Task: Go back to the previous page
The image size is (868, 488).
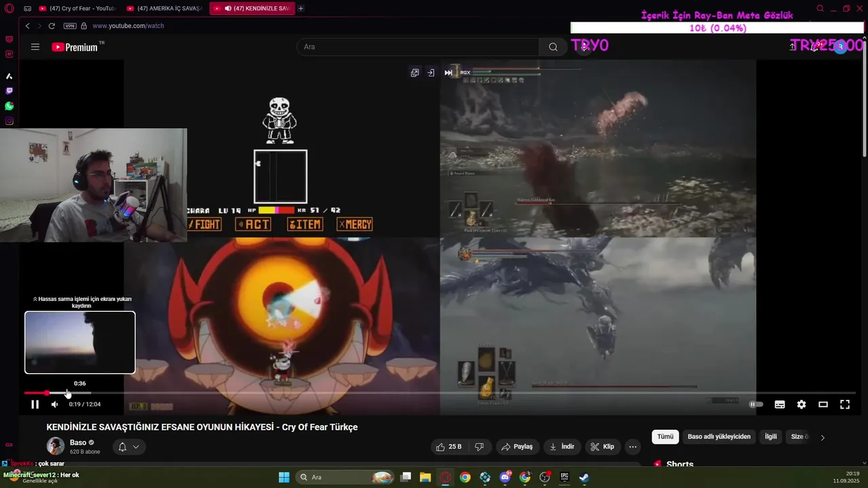Action: point(27,26)
